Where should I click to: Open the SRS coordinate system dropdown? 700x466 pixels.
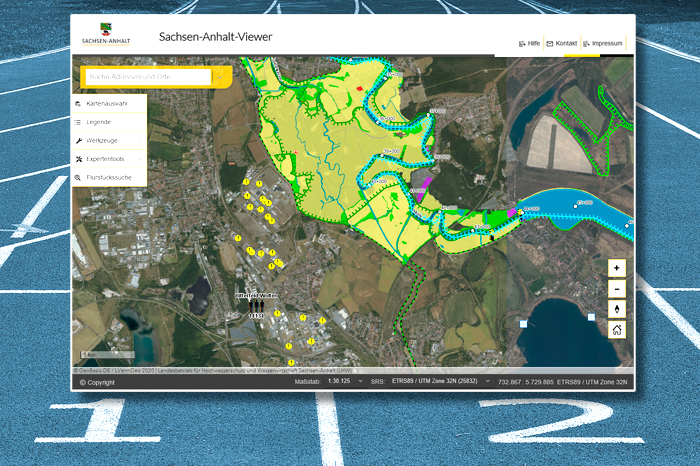(x=487, y=382)
